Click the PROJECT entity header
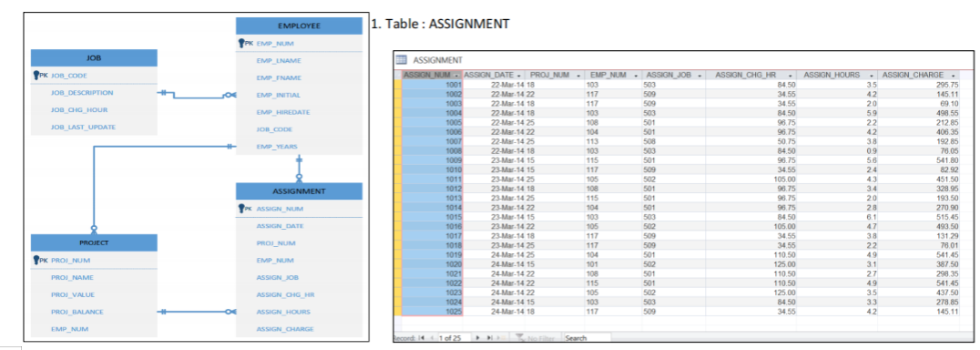The width and height of the screenshot is (980, 350). (94, 242)
